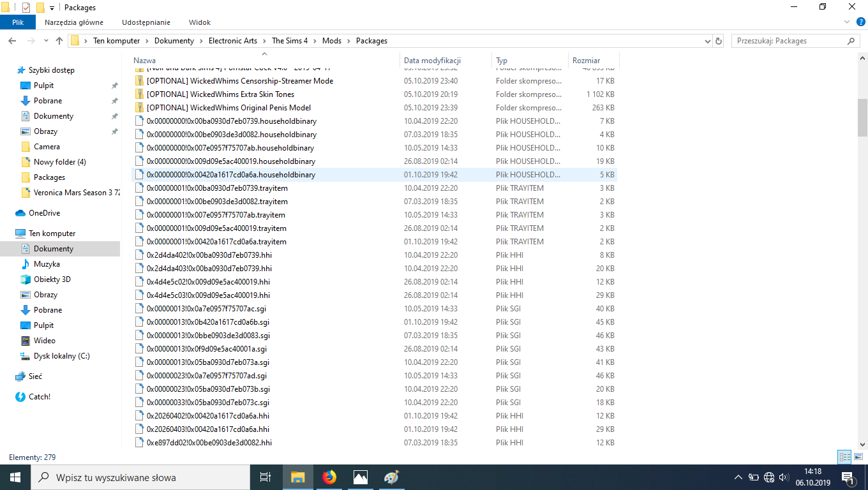Select 0x00000033!0x05ba0930d7eb073c.sgi file

tap(208, 403)
